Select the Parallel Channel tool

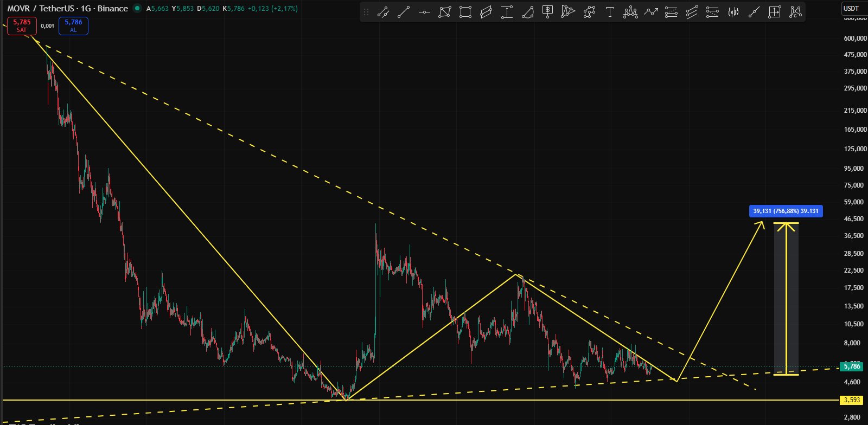tap(486, 12)
